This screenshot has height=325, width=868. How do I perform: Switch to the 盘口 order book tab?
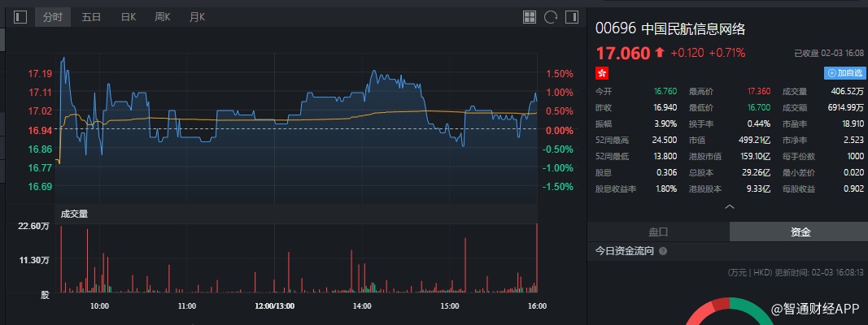coord(658,232)
